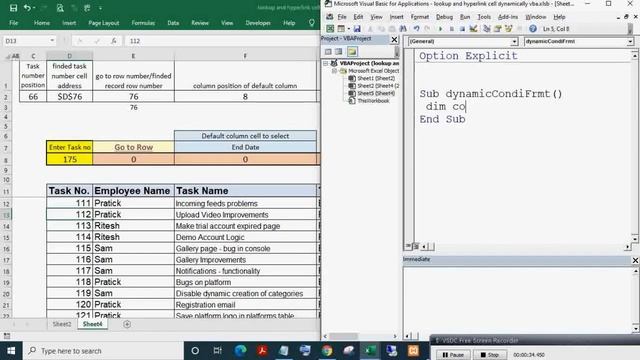Image resolution: width=640 pixels, height=360 pixels.
Task: Click the Reset stop icon in VBA toolbar
Action: (462, 29)
